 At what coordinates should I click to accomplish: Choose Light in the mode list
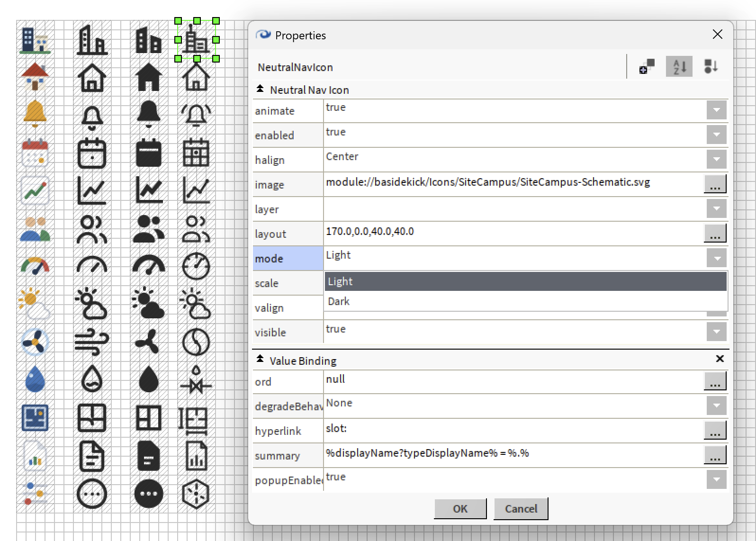tap(525, 281)
